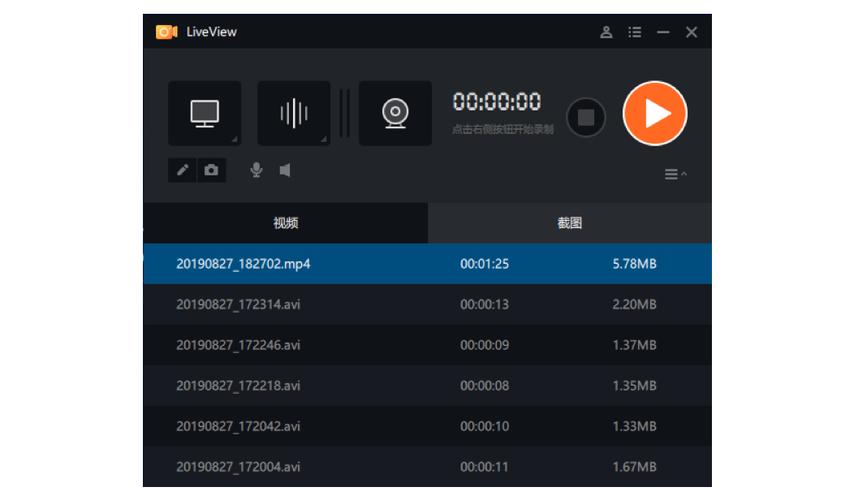Image resolution: width=854 pixels, height=500 pixels.
Task: Take a screenshot with the camera icon
Action: (211, 170)
